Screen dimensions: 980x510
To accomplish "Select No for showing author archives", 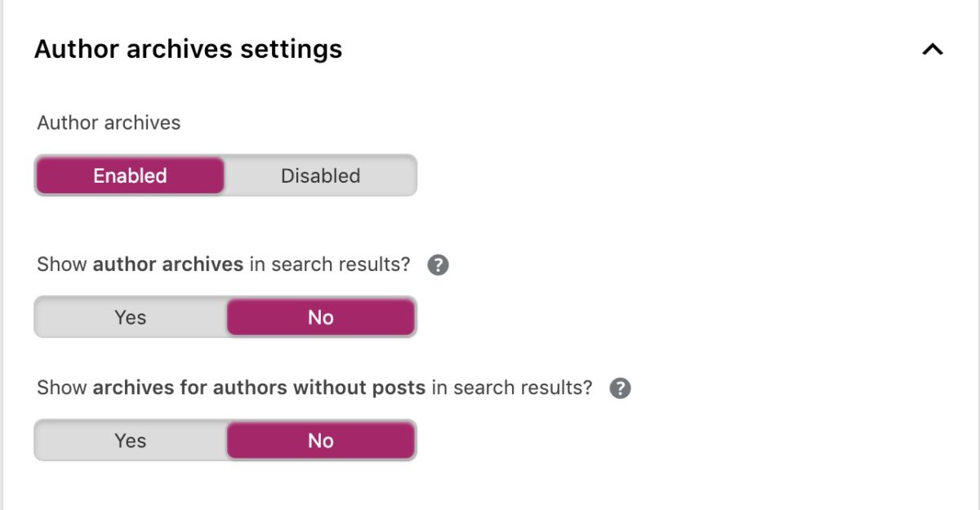I will 320,317.
